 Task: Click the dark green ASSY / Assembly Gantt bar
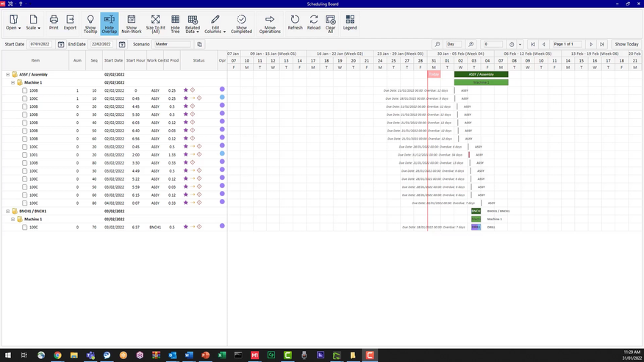481,74
